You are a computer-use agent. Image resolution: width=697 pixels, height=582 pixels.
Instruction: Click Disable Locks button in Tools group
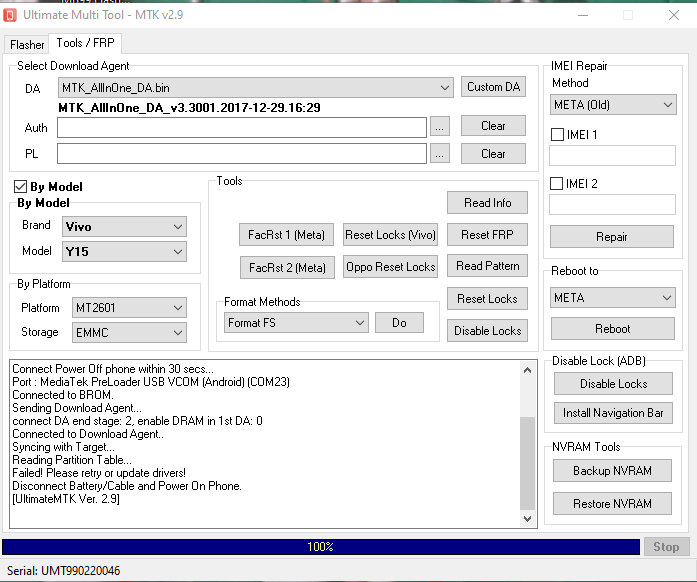[x=487, y=330]
